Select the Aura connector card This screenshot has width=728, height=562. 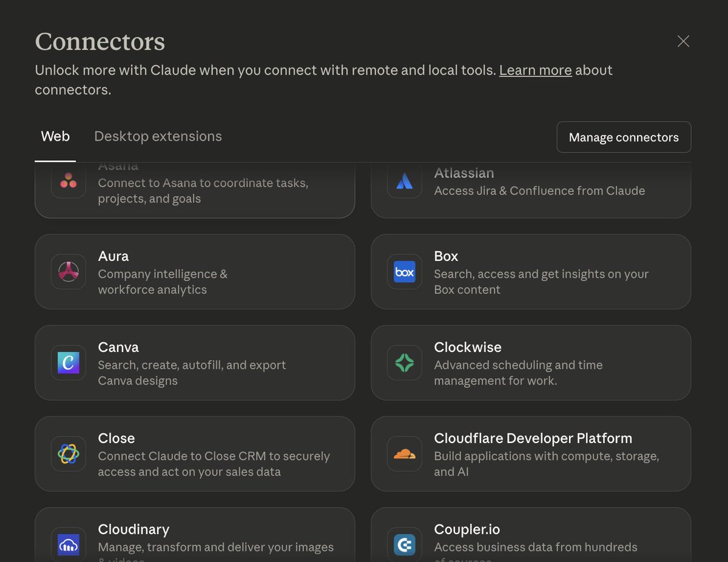[x=194, y=272]
